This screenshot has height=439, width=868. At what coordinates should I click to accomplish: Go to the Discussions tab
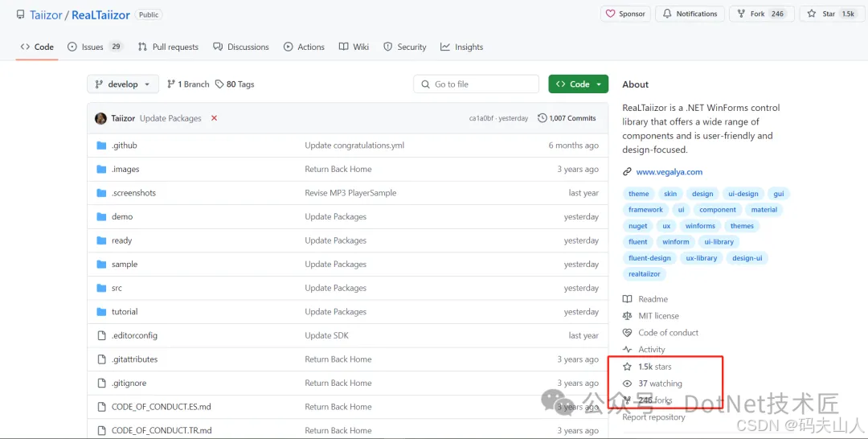coord(241,47)
